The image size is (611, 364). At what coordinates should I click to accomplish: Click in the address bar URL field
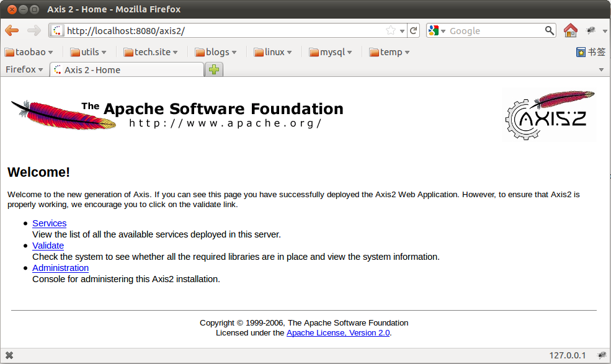tap(224, 31)
